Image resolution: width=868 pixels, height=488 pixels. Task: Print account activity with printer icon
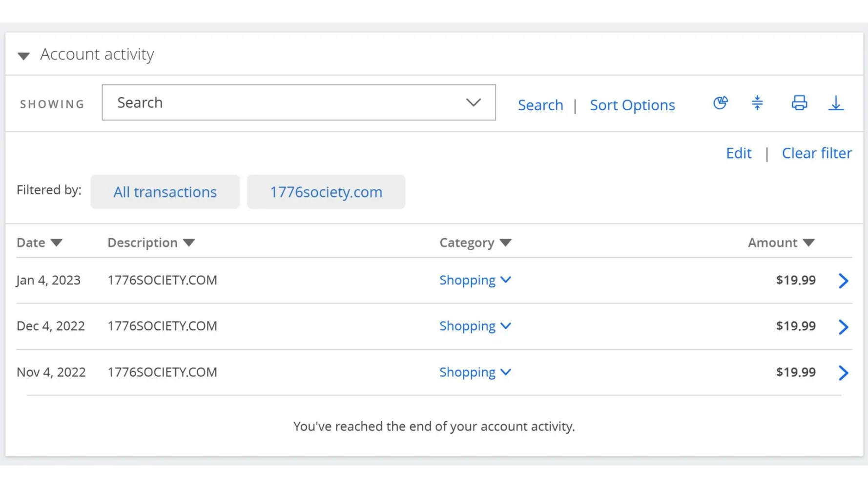tap(799, 103)
